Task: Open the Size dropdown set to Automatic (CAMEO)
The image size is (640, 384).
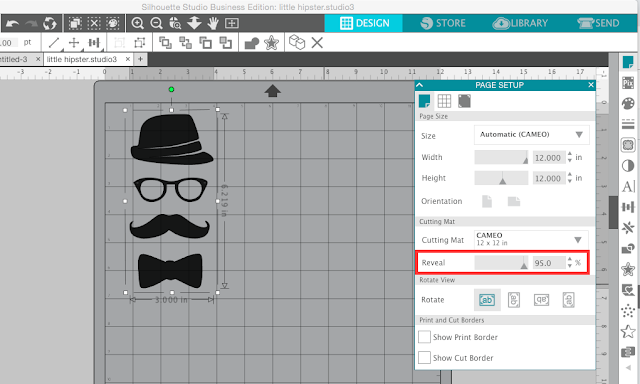Action: click(x=531, y=135)
